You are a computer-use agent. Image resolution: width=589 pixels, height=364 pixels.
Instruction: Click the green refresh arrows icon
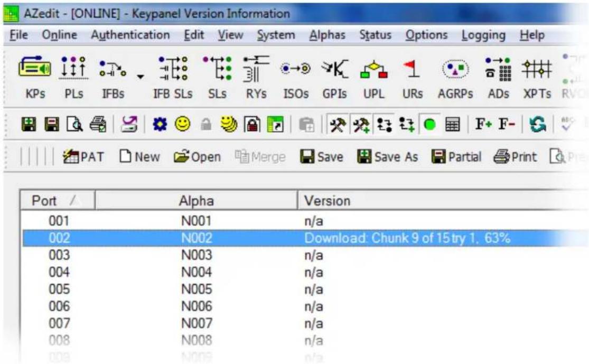(x=538, y=124)
